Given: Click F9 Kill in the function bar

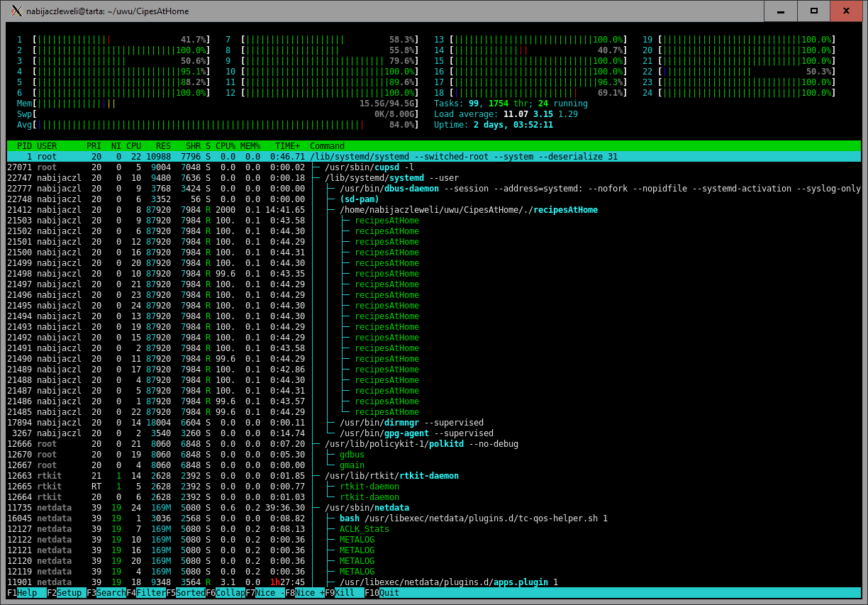Looking at the screenshot, I should [343, 592].
